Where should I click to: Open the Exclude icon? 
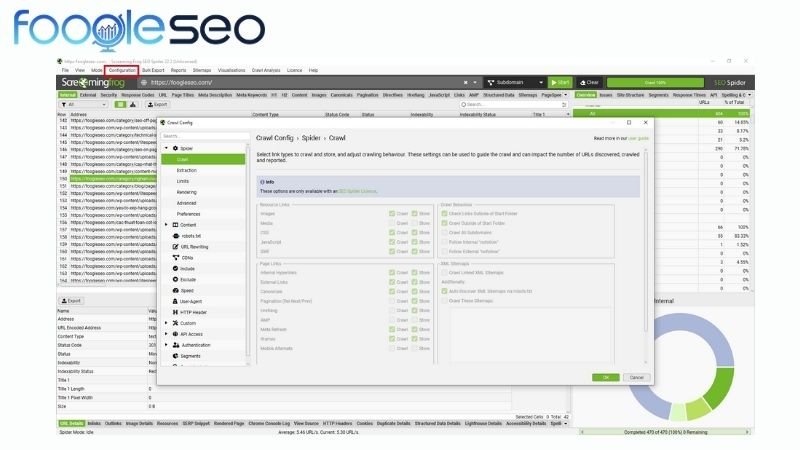pyautogui.click(x=176, y=280)
